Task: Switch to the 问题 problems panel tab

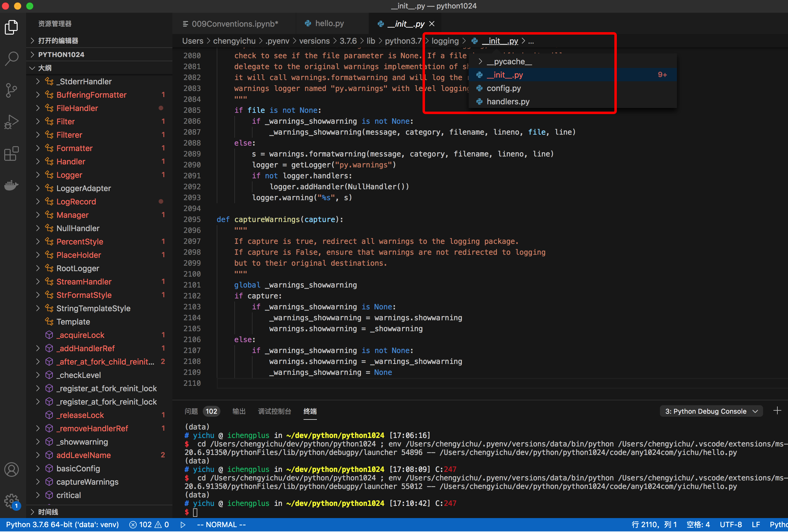Action: [x=191, y=411]
